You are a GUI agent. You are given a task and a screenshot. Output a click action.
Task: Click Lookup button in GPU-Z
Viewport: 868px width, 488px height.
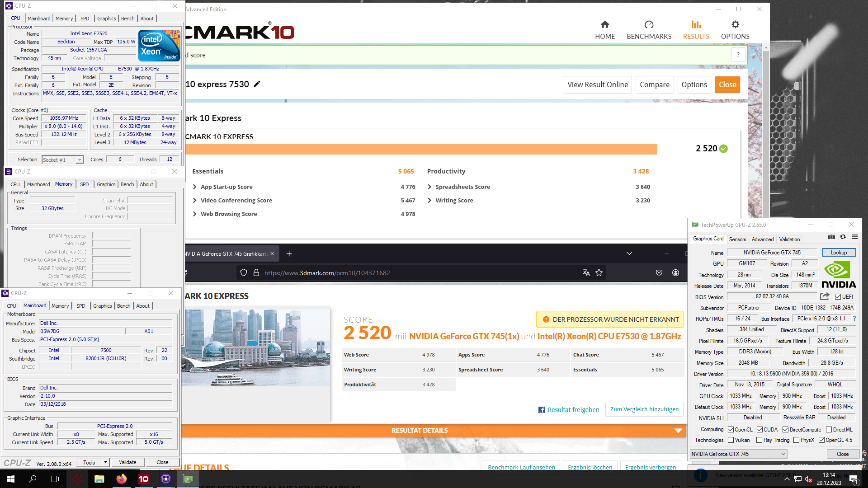tap(839, 252)
